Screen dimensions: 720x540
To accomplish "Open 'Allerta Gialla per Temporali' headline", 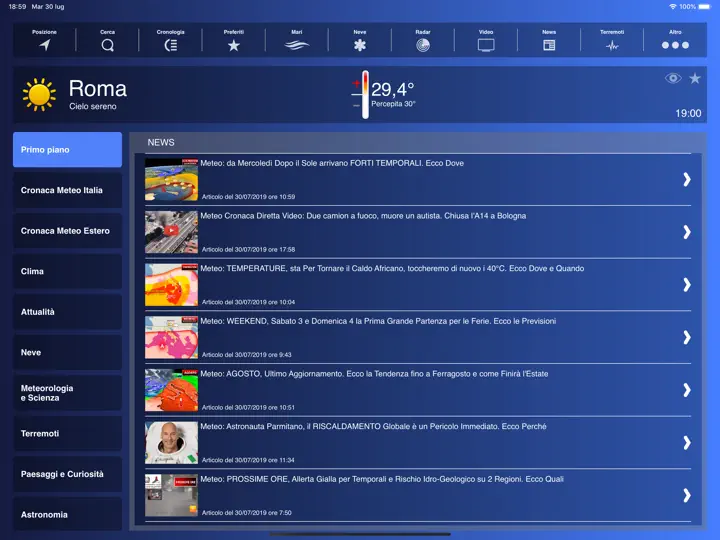I will tap(382, 479).
